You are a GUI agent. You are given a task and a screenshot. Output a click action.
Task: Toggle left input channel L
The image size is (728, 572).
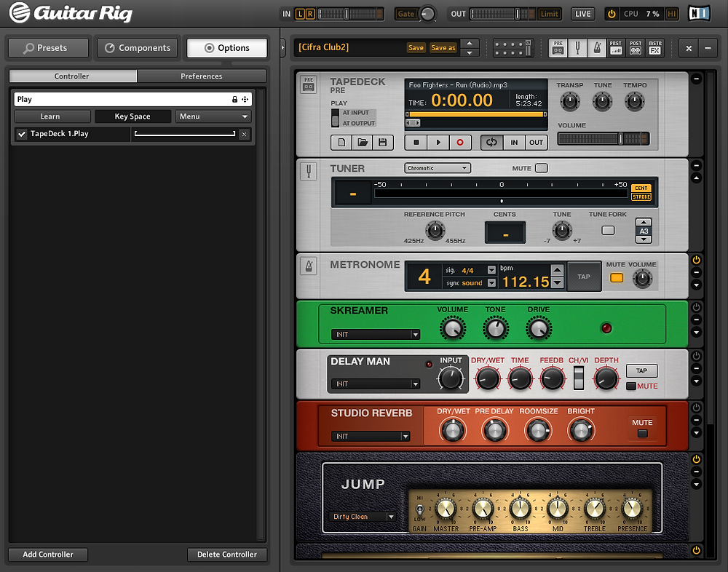tap(299, 14)
